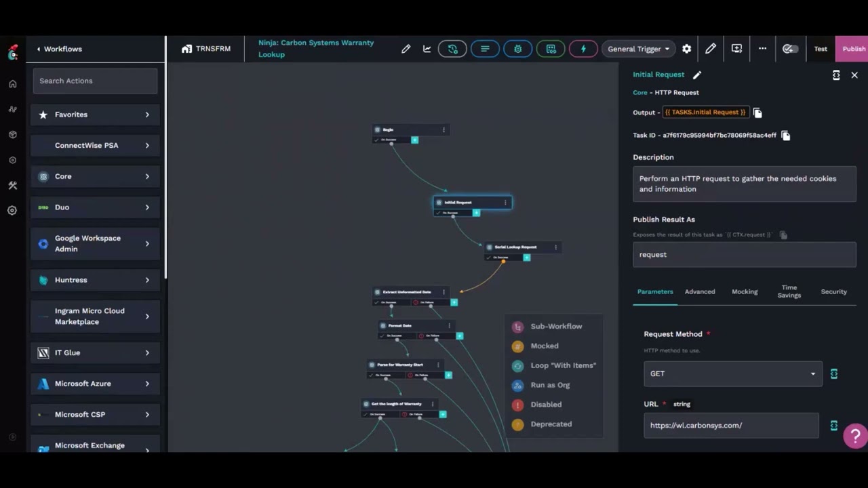
Task: Rename Initial Request with pencil icon
Action: [697, 75]
